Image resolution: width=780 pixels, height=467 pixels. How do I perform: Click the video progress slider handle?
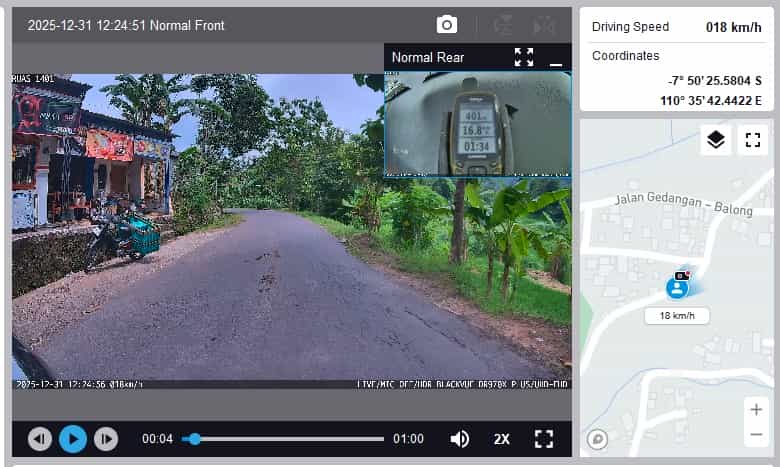pos(194,439)
